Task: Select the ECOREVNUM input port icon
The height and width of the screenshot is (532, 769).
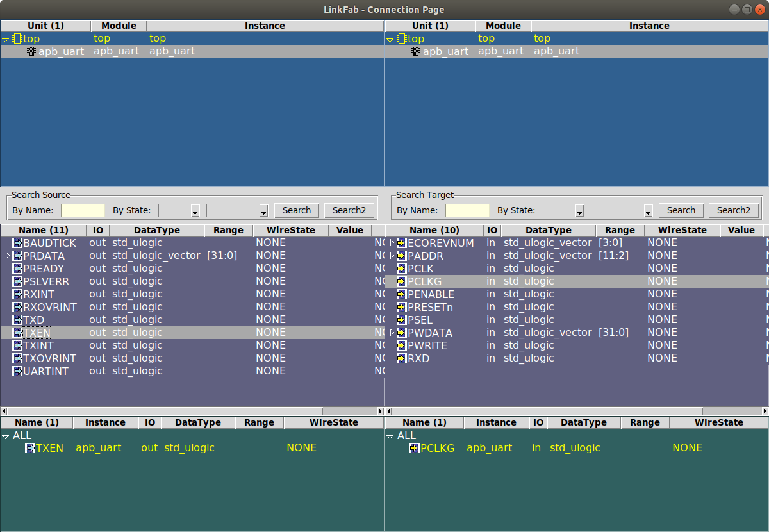Action: tap(402, 243)
